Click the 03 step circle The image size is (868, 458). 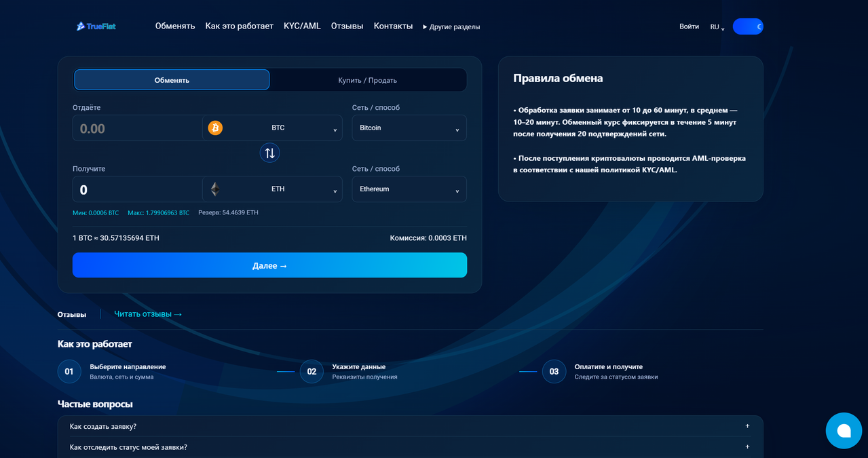(x=554, y=371)
